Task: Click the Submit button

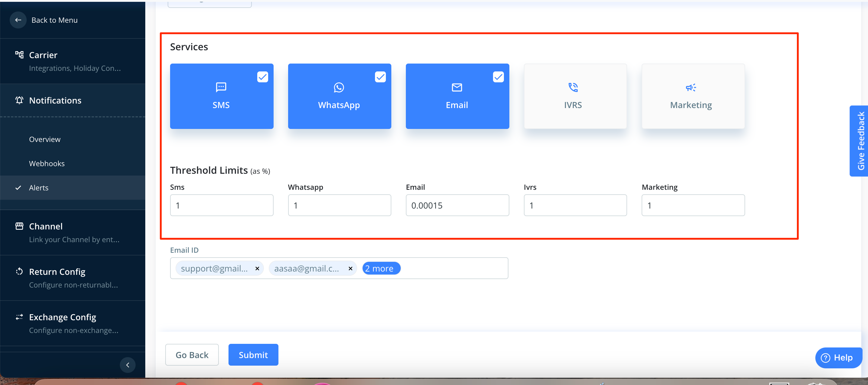Action: coord(253,355)
